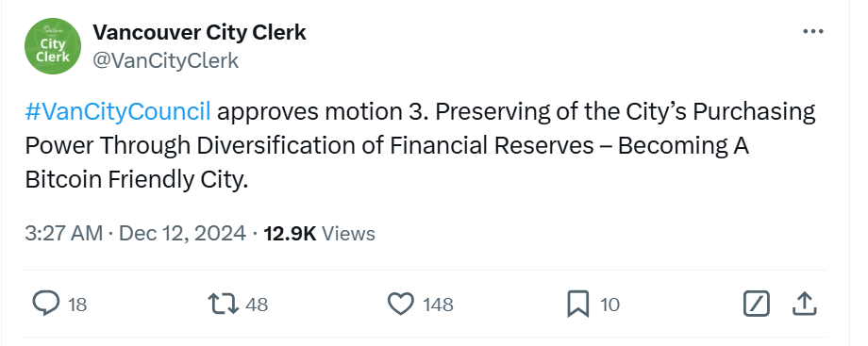Like the tweet with the heart icon
The image size is (868, 346).
pyautogui.click(x=400, y=304)
